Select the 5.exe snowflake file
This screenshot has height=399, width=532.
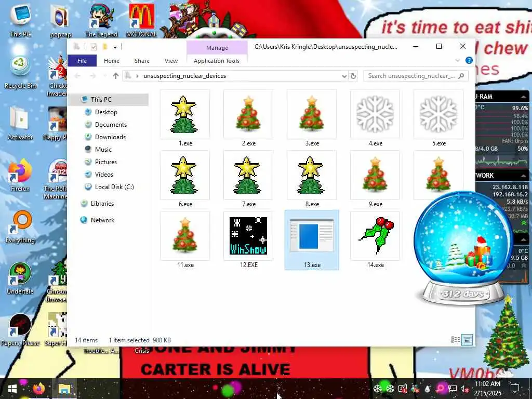pyautogui.click(x=438, y=118)
